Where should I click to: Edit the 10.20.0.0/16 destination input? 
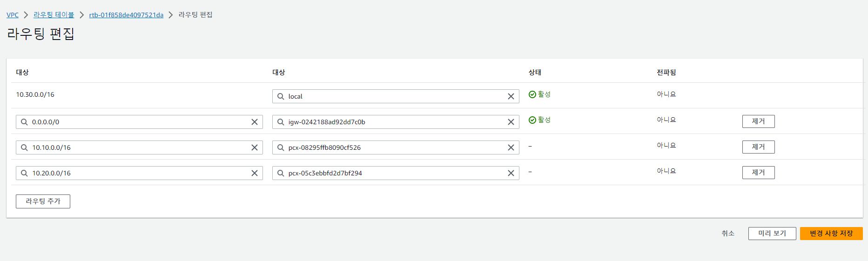click(x=139, y=173)
